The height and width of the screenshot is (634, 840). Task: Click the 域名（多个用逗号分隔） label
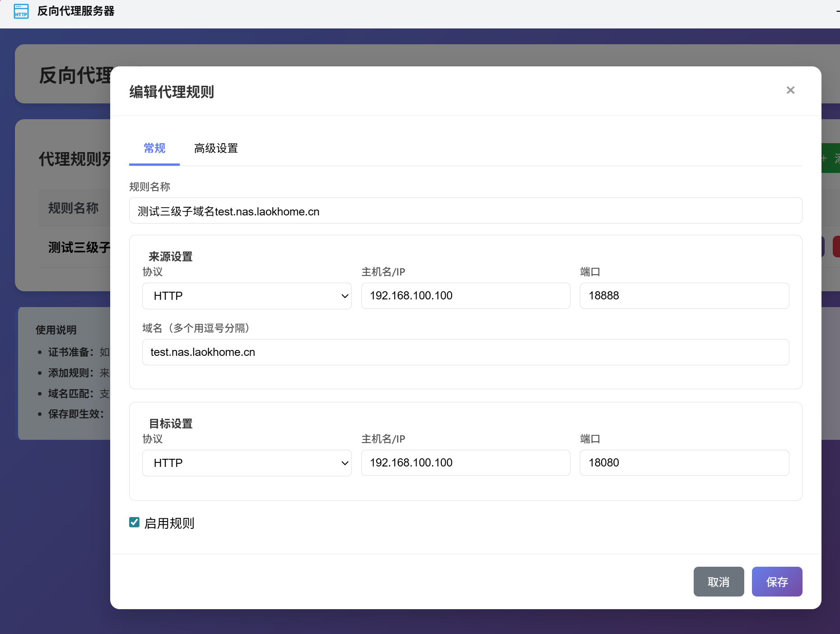pyautogui.click(x=196, y=328)
